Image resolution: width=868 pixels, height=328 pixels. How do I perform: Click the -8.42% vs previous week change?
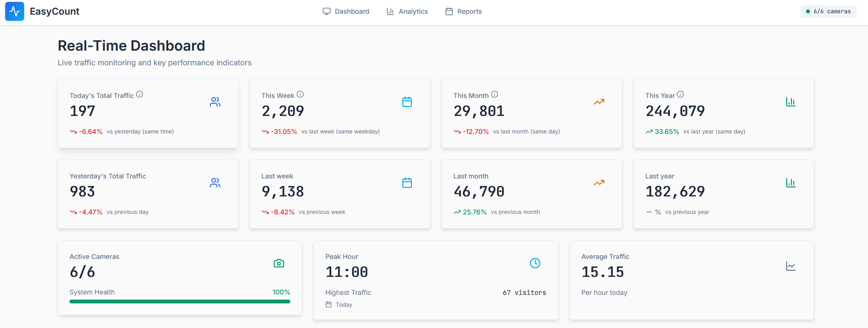304,212
